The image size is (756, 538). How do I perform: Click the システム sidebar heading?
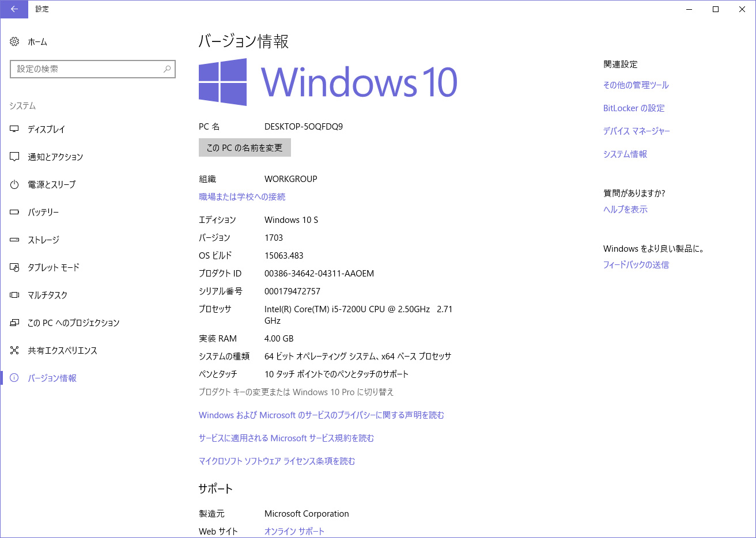click(x=22, y=105)
